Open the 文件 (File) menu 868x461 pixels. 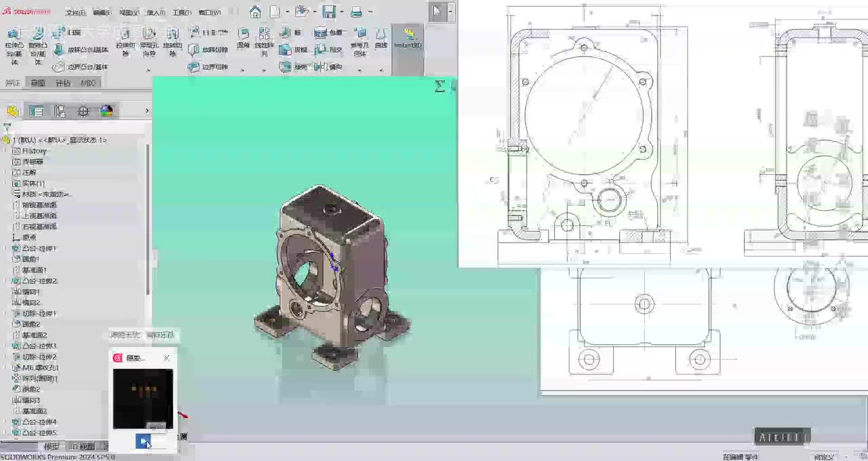tap(75, 13)
